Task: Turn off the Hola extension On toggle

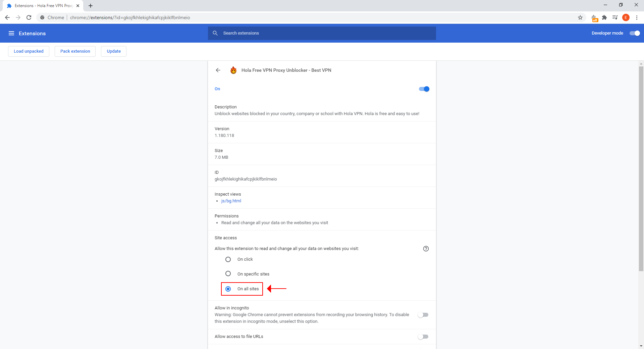Action: [424, 89]
